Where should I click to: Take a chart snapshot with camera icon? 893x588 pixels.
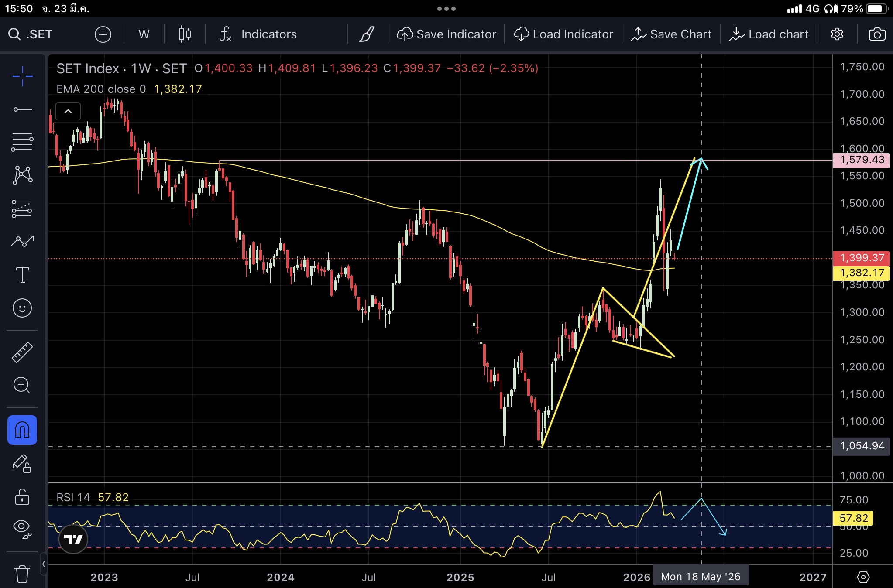(x=877, y=34)
